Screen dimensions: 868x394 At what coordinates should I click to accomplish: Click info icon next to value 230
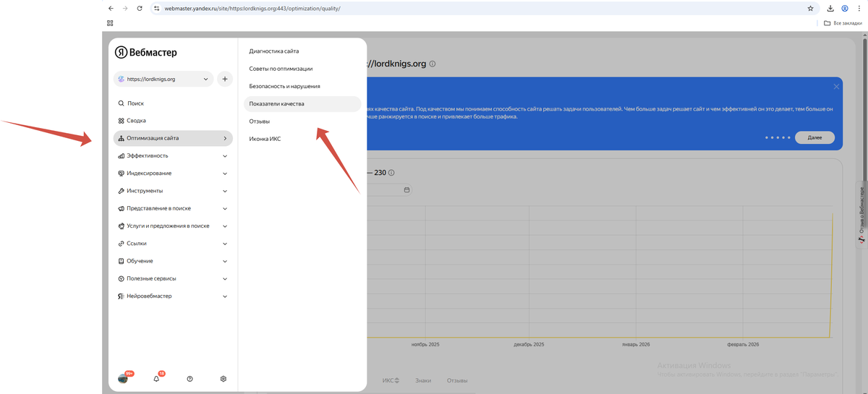(x=391, y=173)
